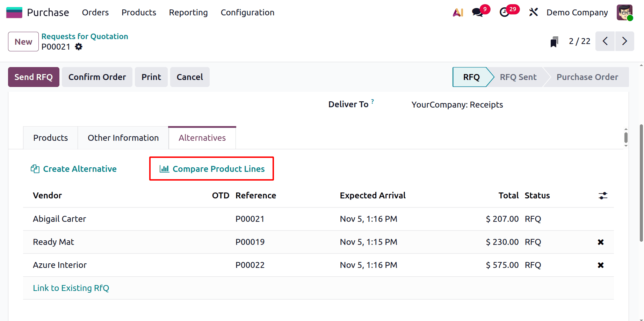Open developer tools wrench icon
The height and width of the screenshot is (321, 644).
tap(534, 12)
